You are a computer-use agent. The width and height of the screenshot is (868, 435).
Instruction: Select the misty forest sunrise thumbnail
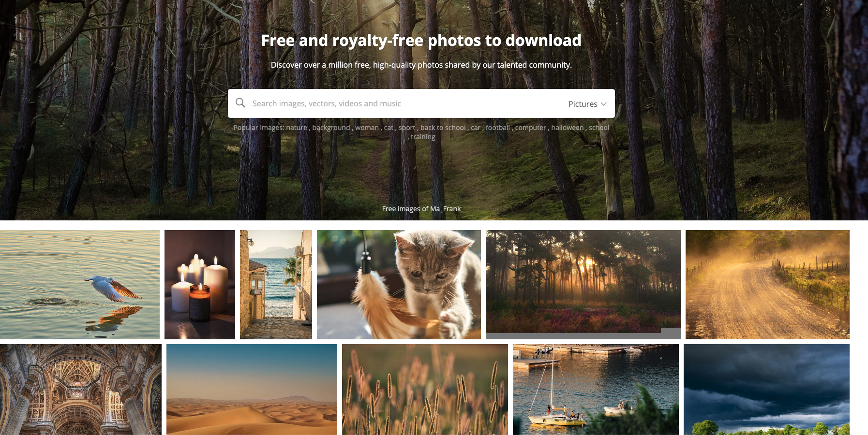point(583,285)
